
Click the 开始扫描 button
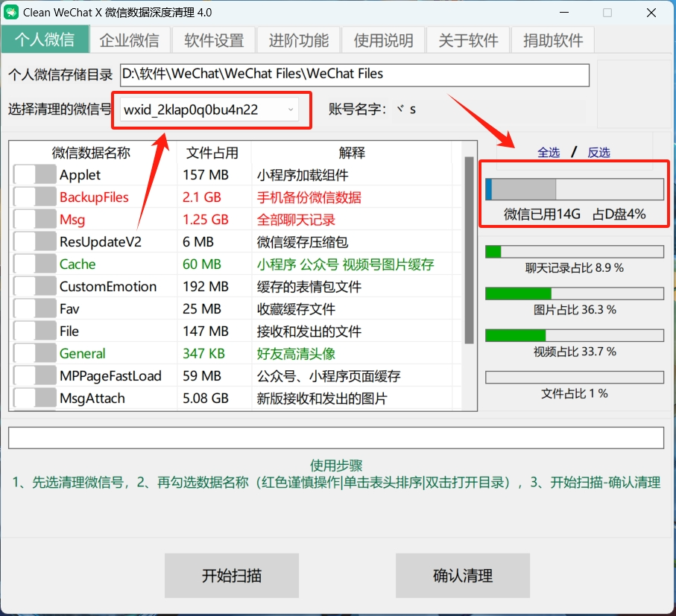[232, 576]
